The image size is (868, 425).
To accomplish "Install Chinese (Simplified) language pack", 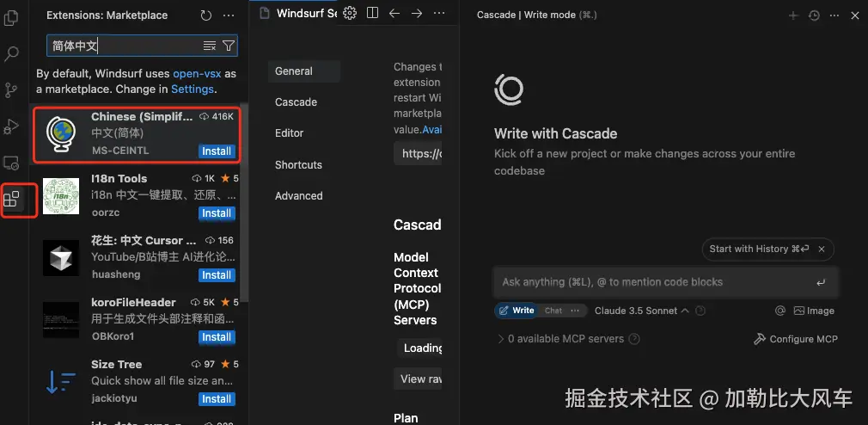I will click(217, 151).
